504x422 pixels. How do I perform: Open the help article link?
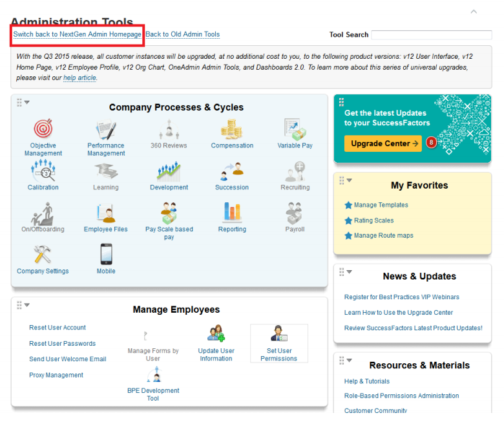coord(79,78)
